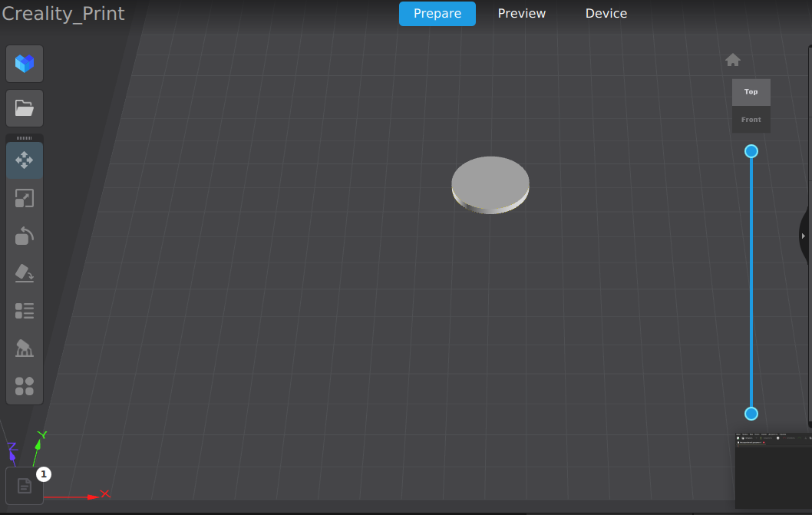Image resolution: width=812 pixels, height=515 pixels.
Task: Select the gray disc model on bed
Action: (490, 185)
